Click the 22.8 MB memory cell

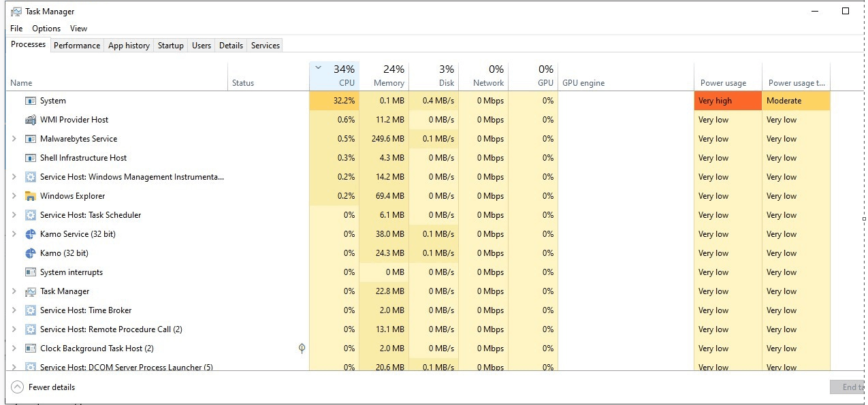384,291
